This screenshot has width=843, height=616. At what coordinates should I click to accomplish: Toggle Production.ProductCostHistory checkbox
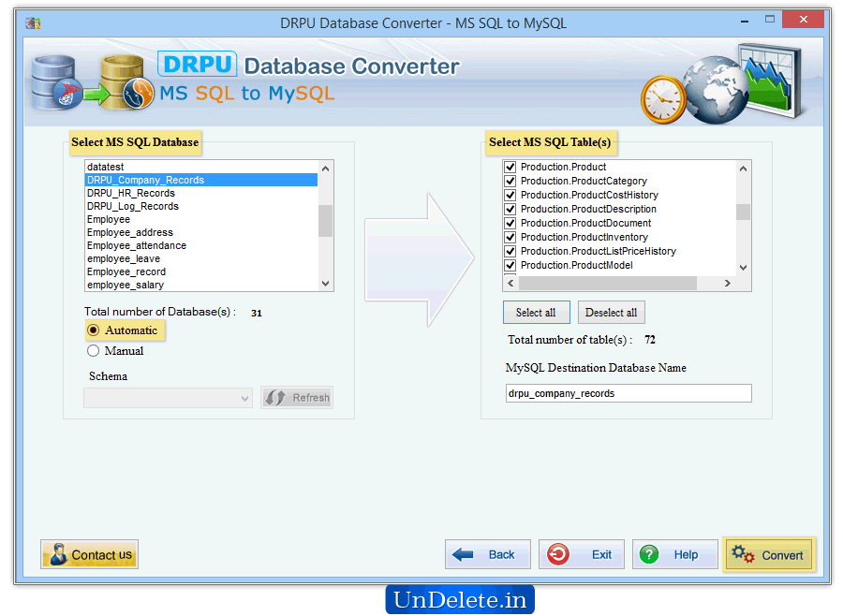click(x=510, y=195)
